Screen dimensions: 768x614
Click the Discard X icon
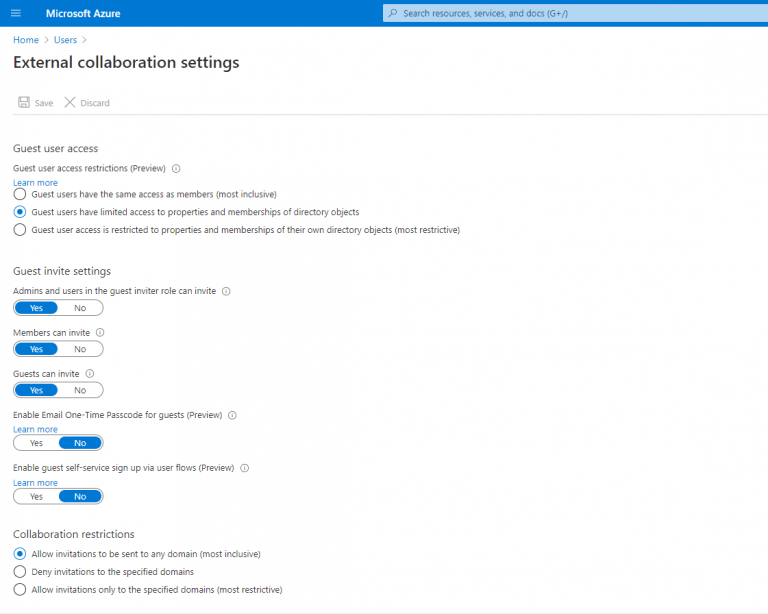70,102
